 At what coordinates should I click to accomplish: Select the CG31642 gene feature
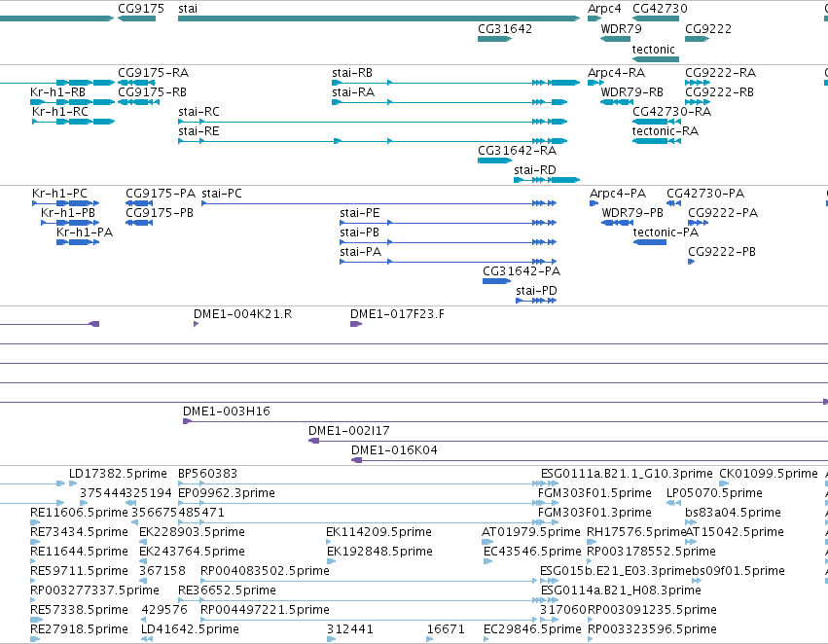[x=494, y=39]
